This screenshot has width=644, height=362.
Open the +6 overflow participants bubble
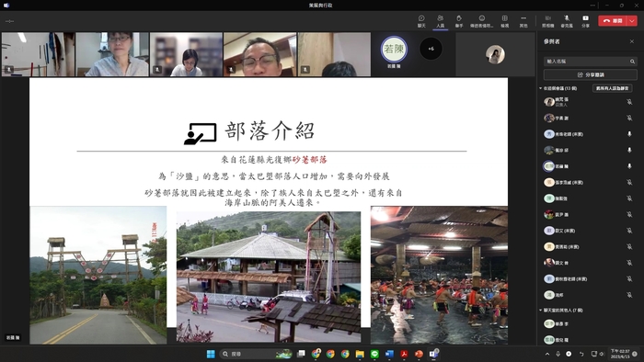[x=431, y=49]
